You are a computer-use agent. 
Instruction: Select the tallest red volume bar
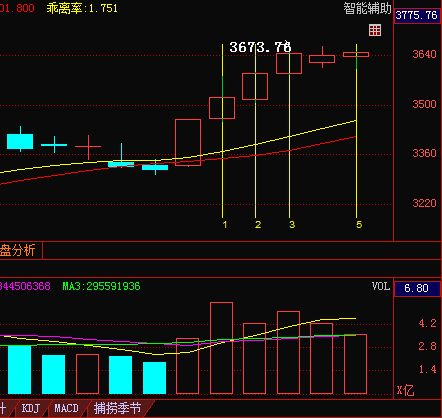click(x=221, y=348)
